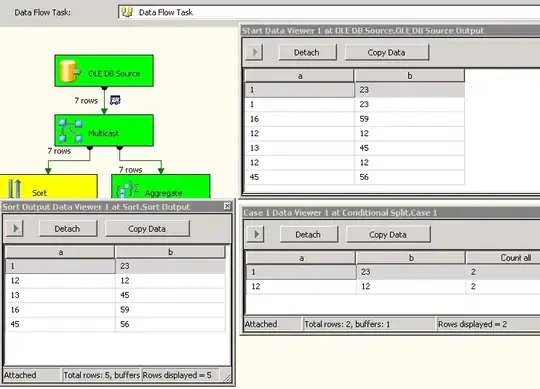This screenshot has height=389, width=540.
Task: Select row 45, 56 in Sort Output viewer
Action: click(x=116, y=324)
